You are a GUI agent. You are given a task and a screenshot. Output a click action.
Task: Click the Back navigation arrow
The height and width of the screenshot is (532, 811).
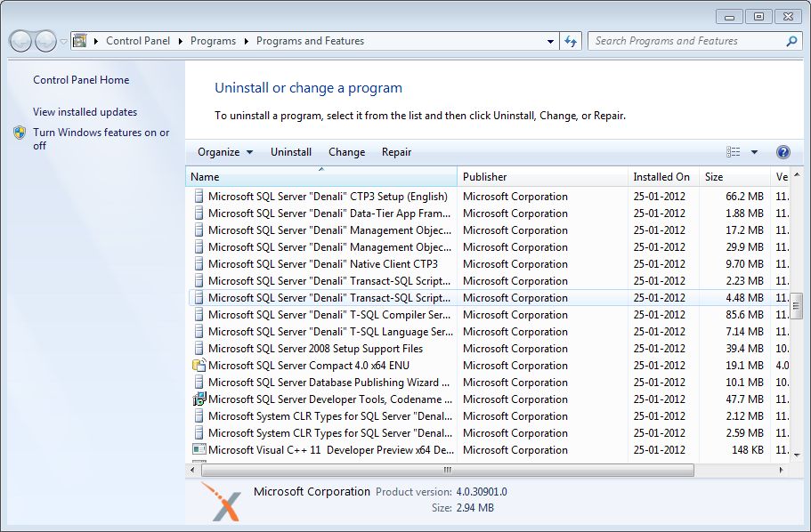[21, 41]
